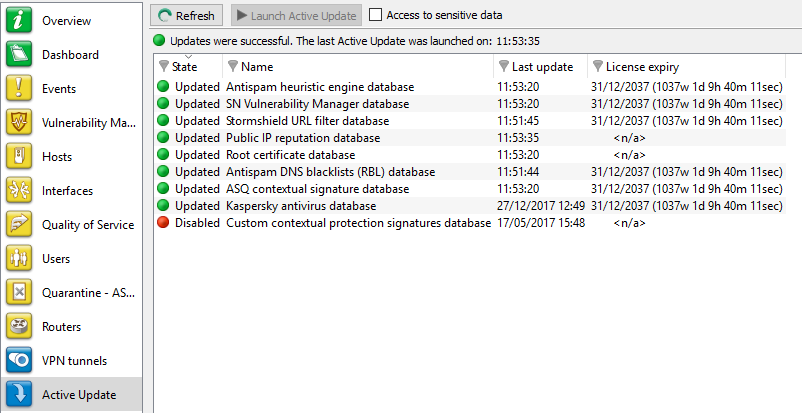
Task: Click the License expiry filter icon
Action: pos(597,67)
